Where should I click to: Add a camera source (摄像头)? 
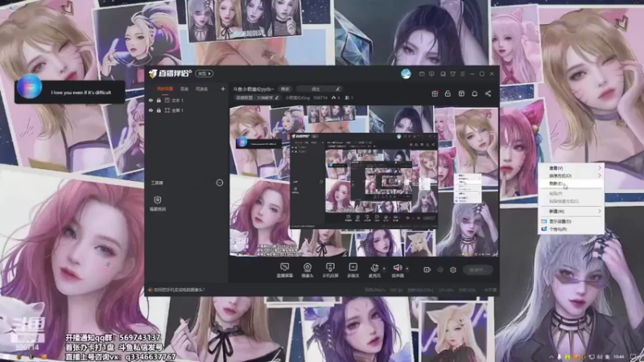click(x=308, y=270)
